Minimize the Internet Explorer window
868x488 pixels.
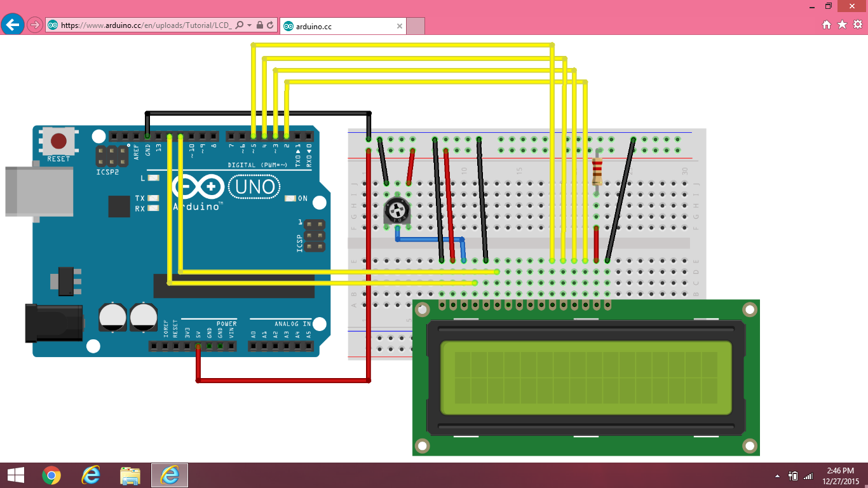pos(811,6)
